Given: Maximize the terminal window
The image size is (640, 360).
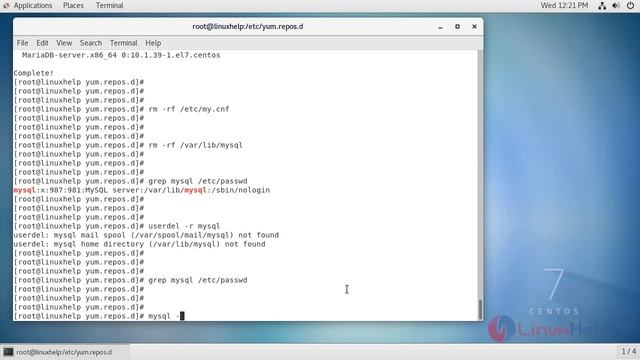Looking at the screenshot, I should 457,27.
